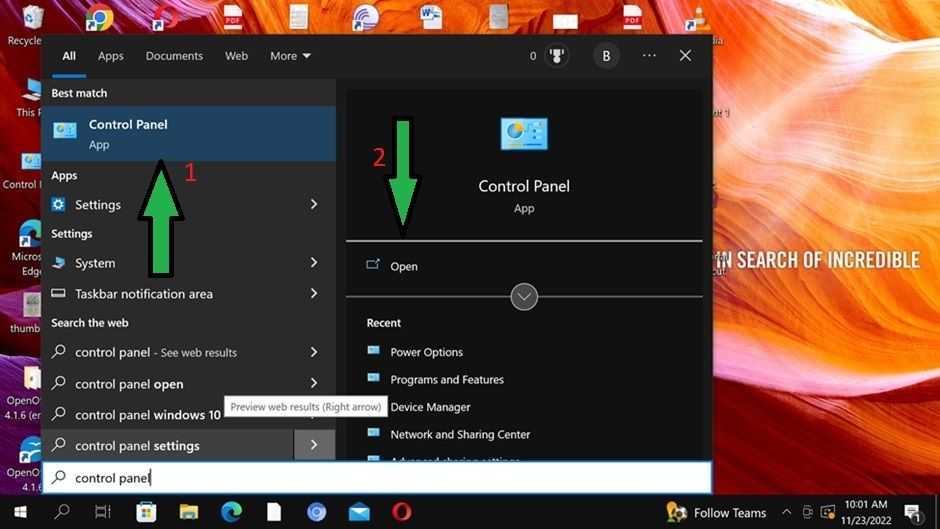Open the three-dot options menu
940x529 pixels.
(x=649, y=56)
